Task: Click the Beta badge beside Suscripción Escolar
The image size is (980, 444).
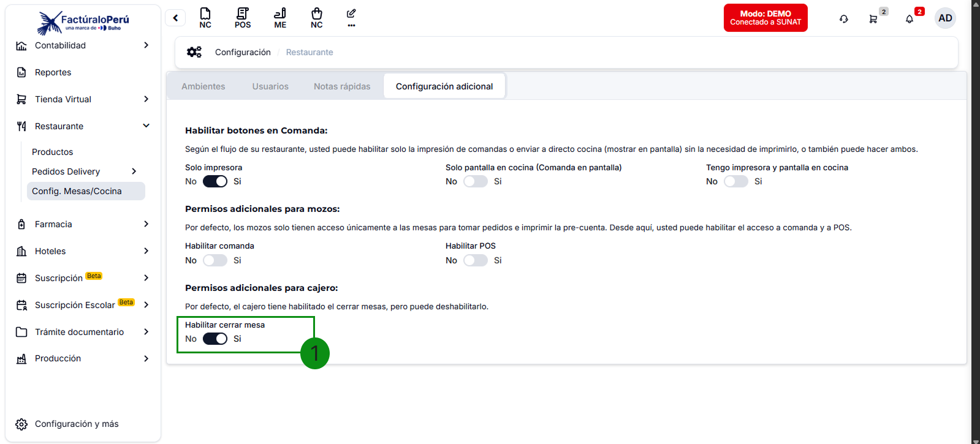Action: (126, 303)
